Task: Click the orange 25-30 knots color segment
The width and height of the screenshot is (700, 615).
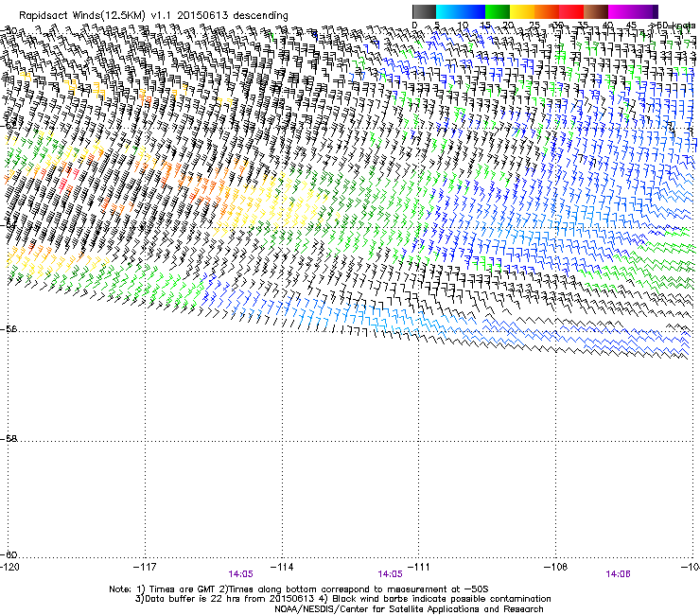Action: tap(547, 11)
